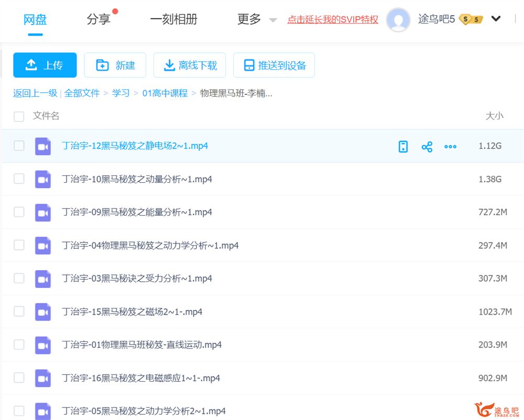524x420 pixels.
Task: Click the 上传 upload button
Action: 45,65
